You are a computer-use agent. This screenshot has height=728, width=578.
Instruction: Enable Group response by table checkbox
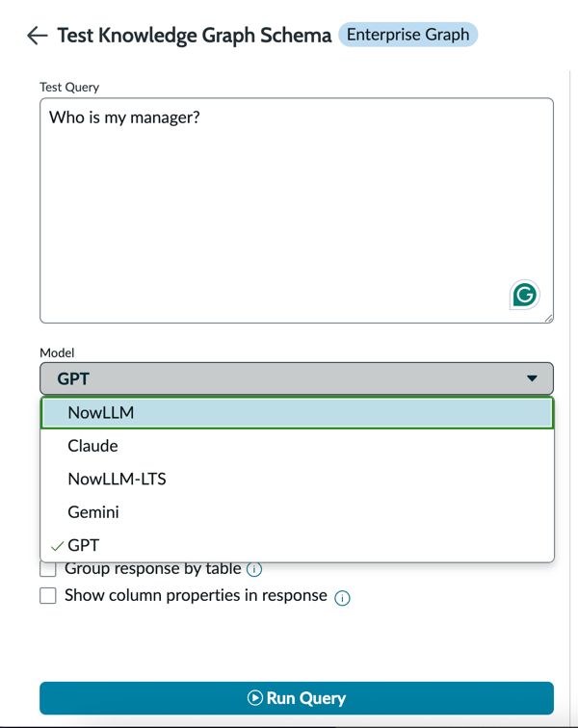click(48, 569)
